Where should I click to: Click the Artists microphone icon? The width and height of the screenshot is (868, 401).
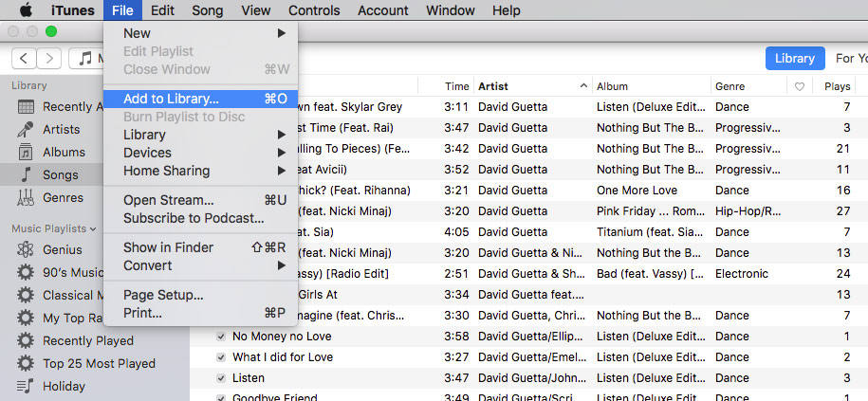pos(26,130)
